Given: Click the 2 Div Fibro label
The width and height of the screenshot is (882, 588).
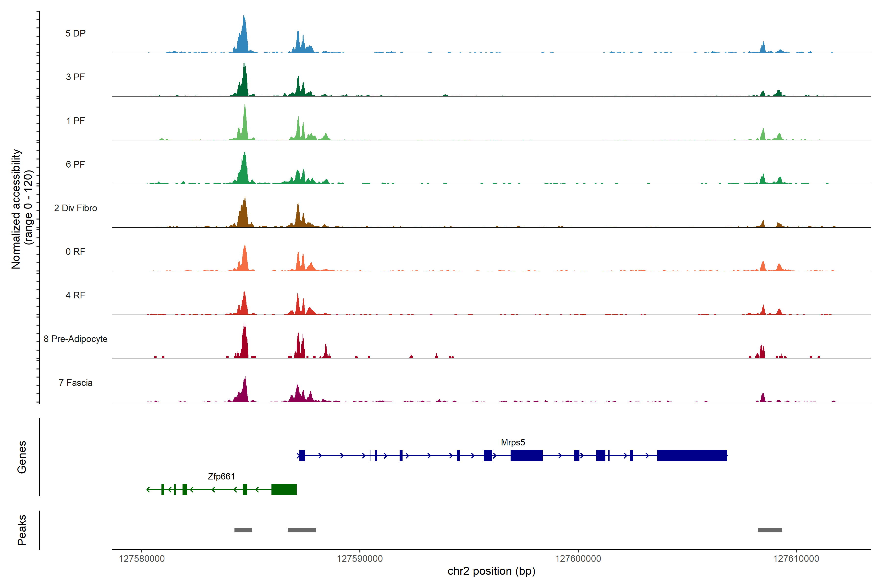Looking at the screenshot, I should coord(75,208).
